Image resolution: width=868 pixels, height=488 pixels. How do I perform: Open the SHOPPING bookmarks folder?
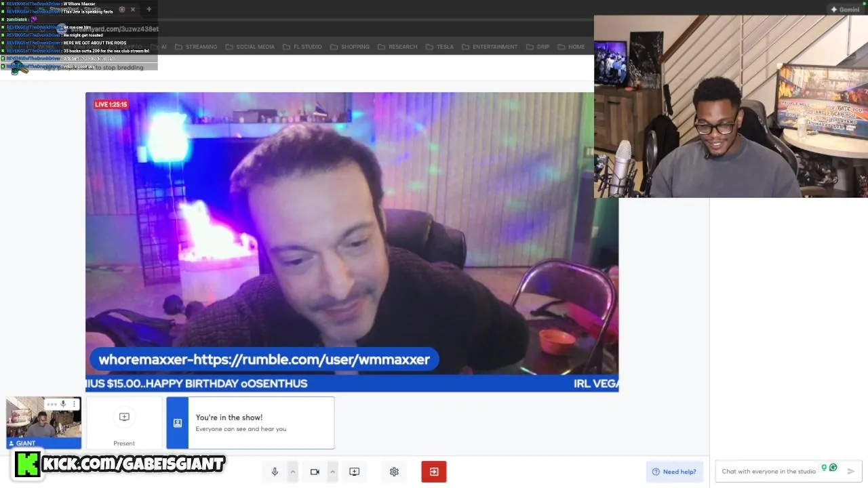point(350,47)
